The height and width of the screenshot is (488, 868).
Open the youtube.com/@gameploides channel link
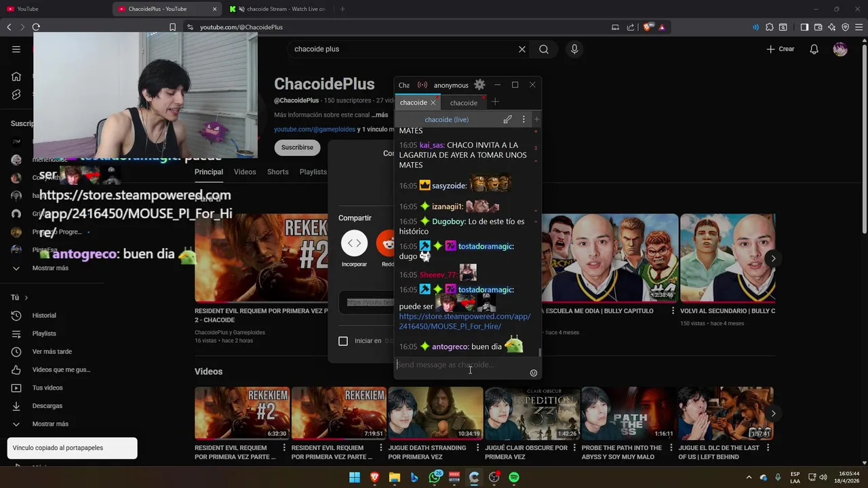tap(315, 129)
